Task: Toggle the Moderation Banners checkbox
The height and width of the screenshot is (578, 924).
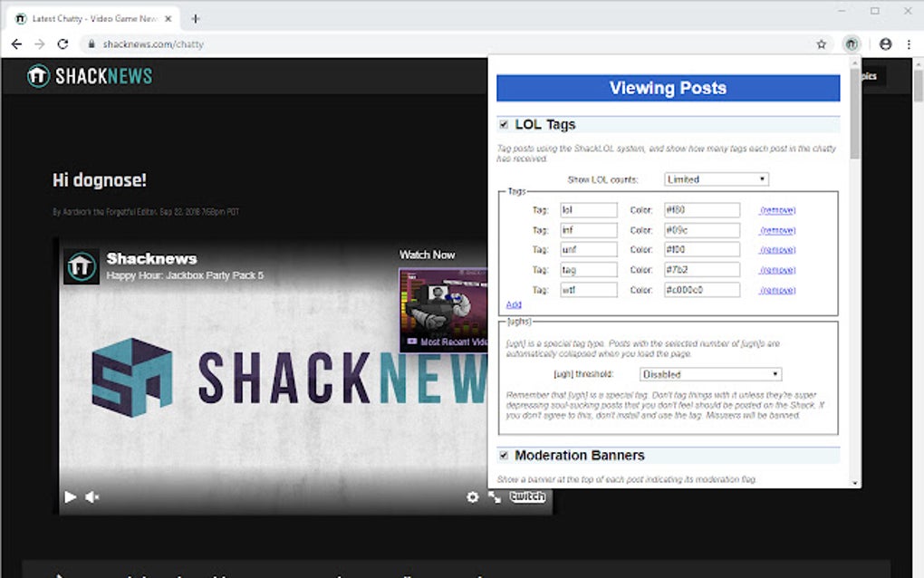Action: [x=504, y=456]
